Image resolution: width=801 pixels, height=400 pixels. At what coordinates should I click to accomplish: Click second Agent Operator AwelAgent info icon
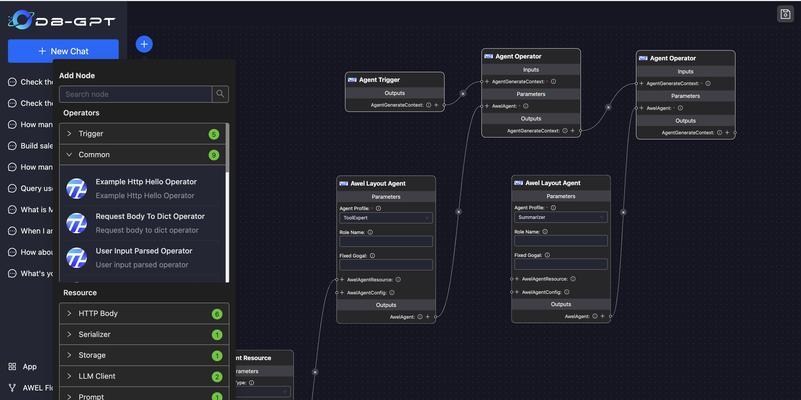pyautogui.click(x=680, y=108)
